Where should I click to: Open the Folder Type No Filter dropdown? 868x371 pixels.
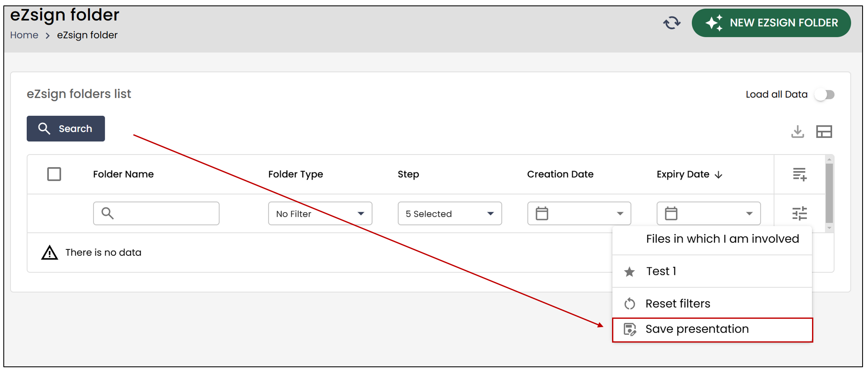(320, 213)
